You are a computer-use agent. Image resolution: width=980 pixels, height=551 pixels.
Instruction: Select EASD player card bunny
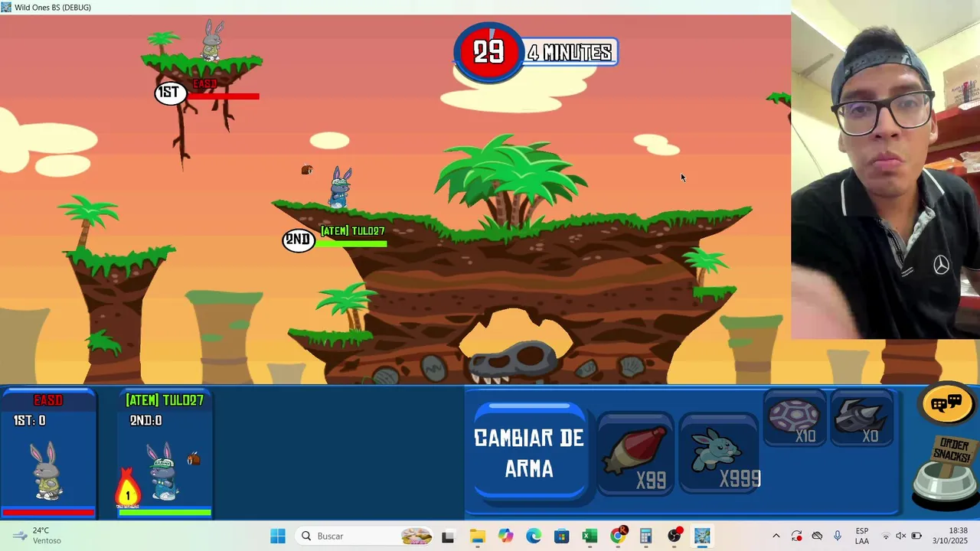(47, 471)
